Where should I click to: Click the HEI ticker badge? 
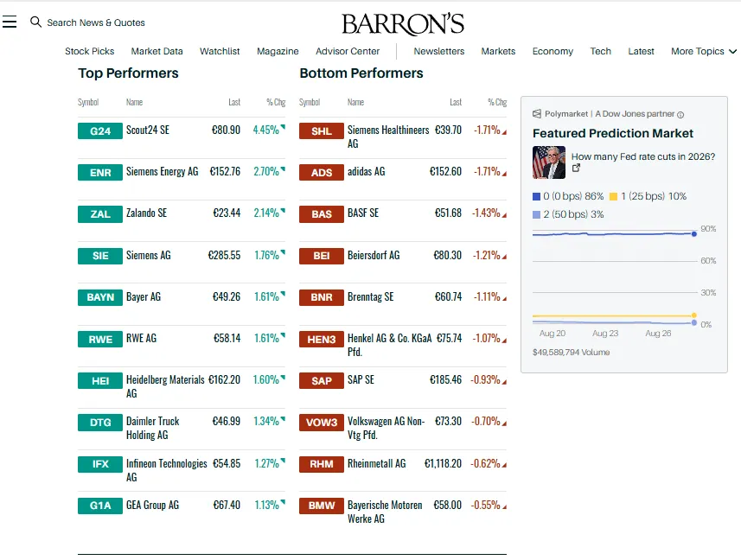click(x=100, y=380)
